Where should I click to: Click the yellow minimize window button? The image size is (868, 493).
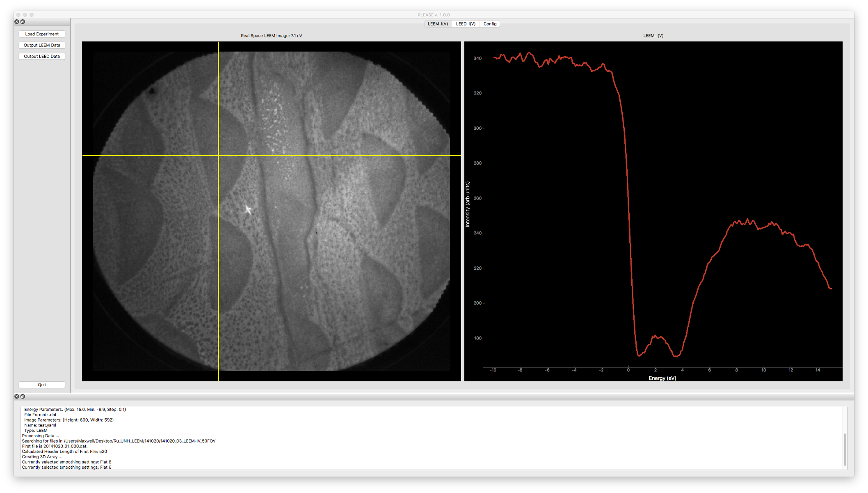point(25,15)
